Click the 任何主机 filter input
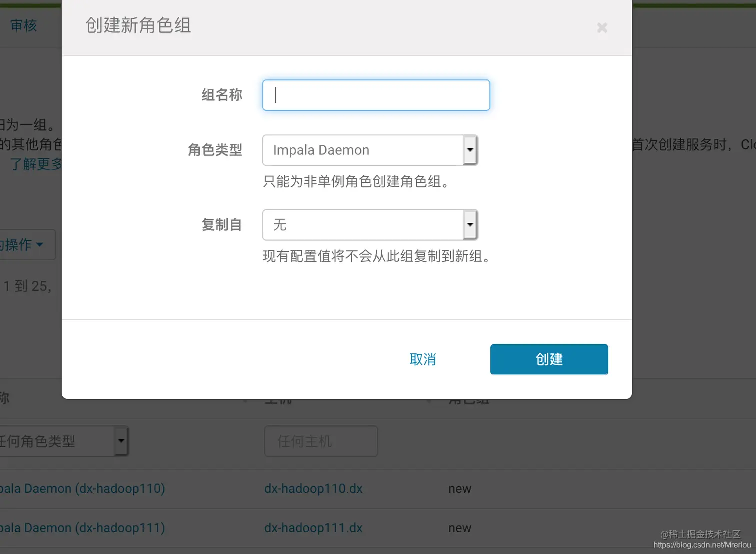The height and width of the screenshot is (554, 756). click(x=321, y=441)
